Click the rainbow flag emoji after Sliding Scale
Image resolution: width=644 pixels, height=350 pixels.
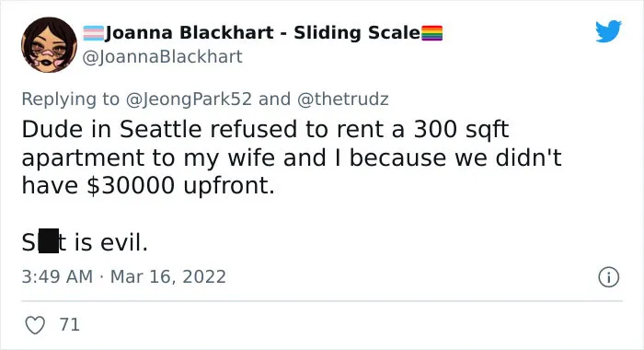point(432,33)
